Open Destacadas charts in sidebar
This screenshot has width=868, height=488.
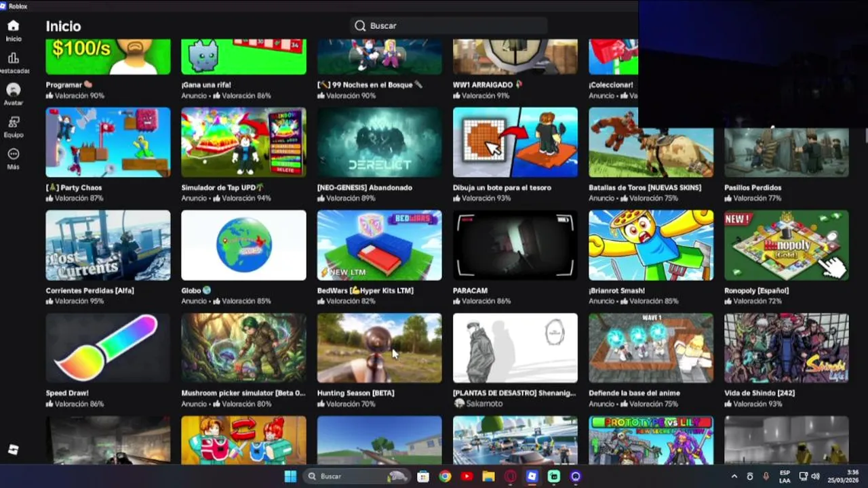13,63
